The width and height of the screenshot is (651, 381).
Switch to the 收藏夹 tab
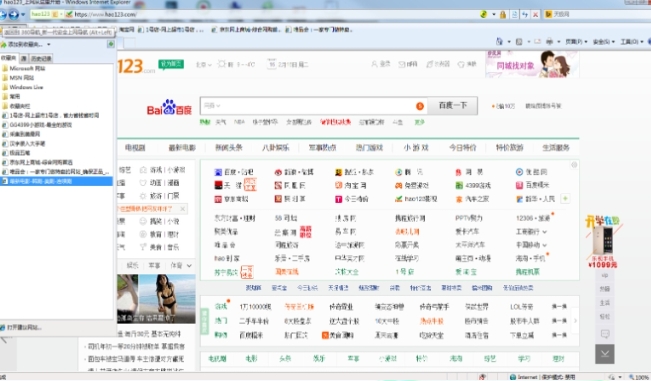coord(8,58)
